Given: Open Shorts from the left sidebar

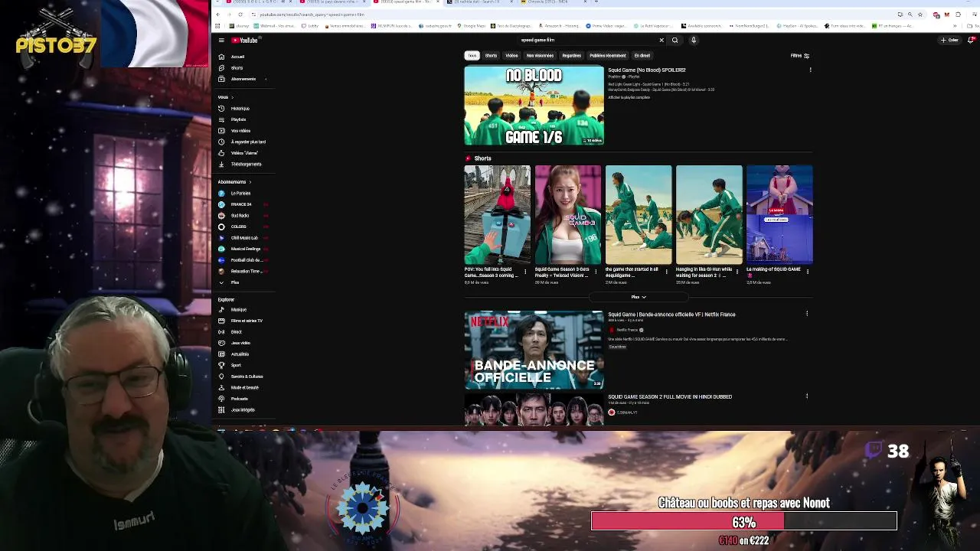Looking at the screenshot, I should (237, 68).
